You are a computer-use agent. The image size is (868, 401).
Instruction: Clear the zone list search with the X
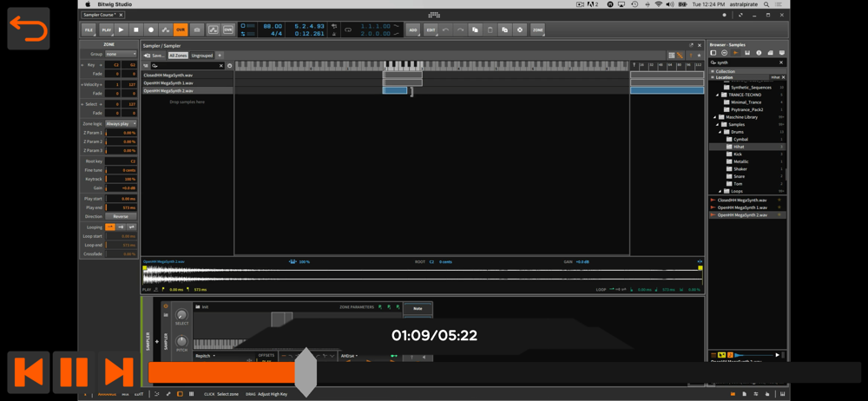pos(220,66)
